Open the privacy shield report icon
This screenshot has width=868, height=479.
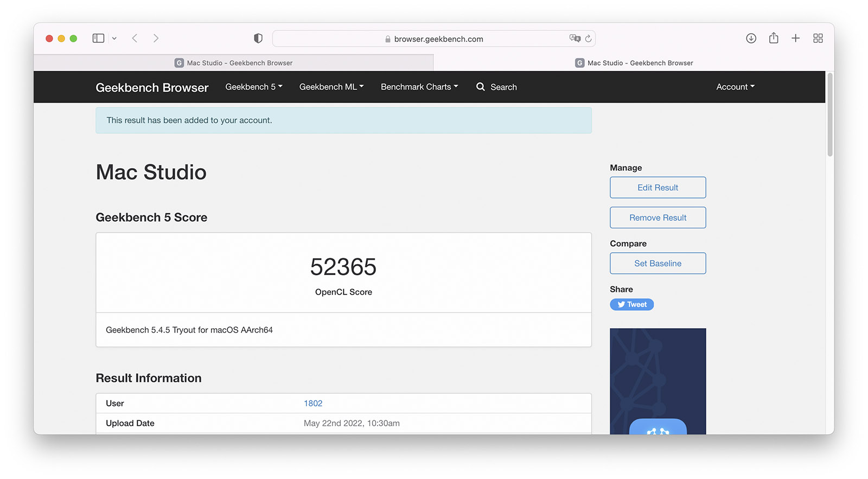point(258,38)
